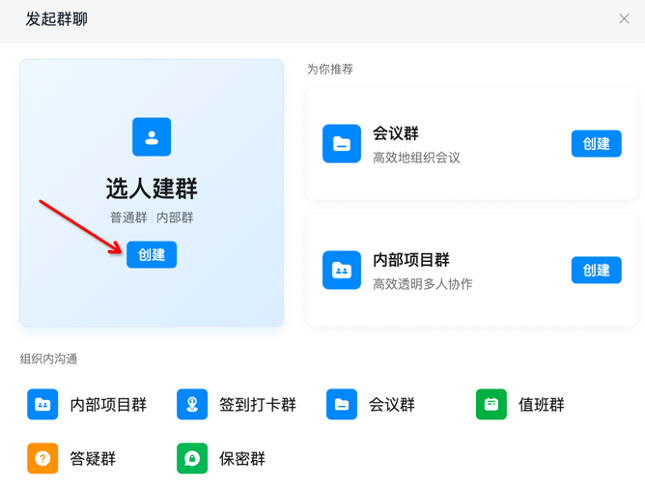This screenshot has width=645, height=491.
Task: Click the 选人建群 person icon
Action: pos(151,137)
